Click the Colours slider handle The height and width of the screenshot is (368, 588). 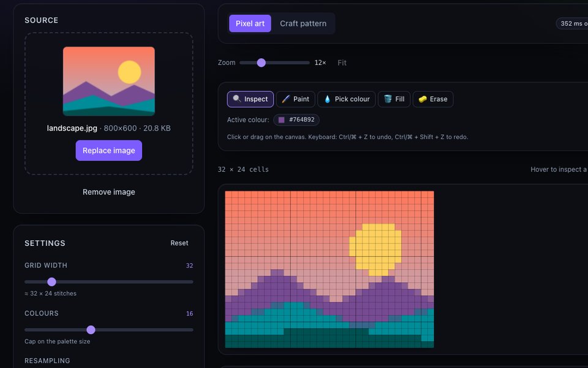click(x=91, y=330)
